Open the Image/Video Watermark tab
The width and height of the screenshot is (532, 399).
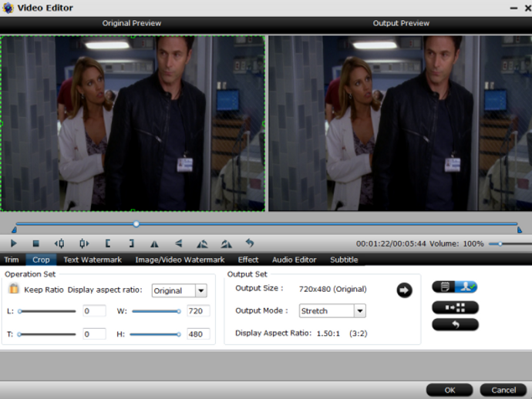(x=180, y=260)
